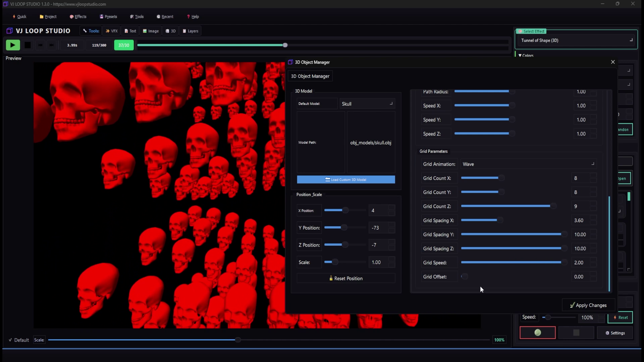Open the Settings gear button

615,333
